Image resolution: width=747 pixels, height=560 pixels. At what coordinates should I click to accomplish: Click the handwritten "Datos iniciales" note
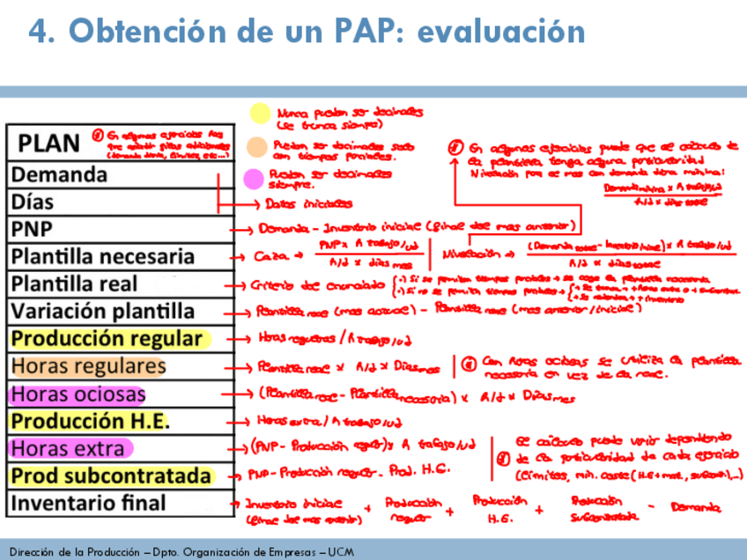point(308,203)
